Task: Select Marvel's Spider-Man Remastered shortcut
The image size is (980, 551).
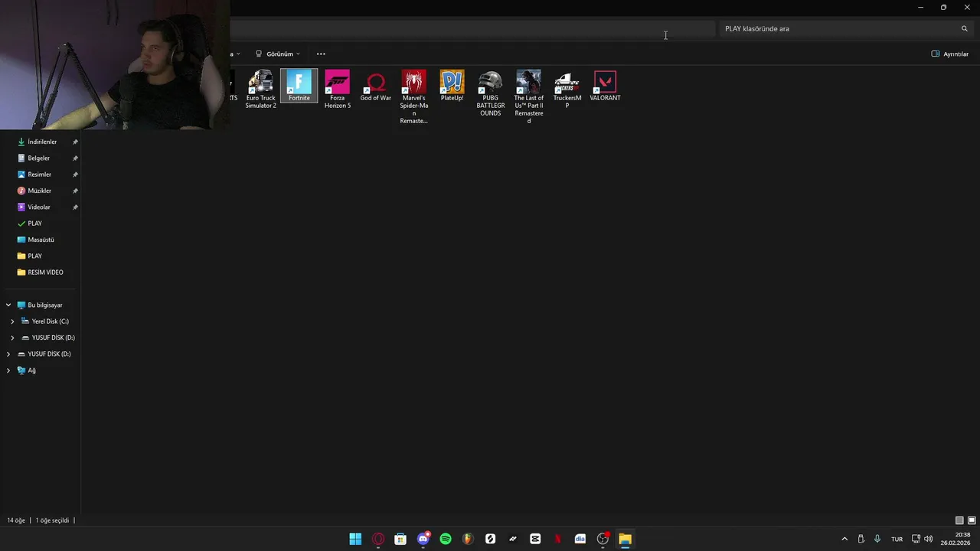Action: tap(413, 96)
